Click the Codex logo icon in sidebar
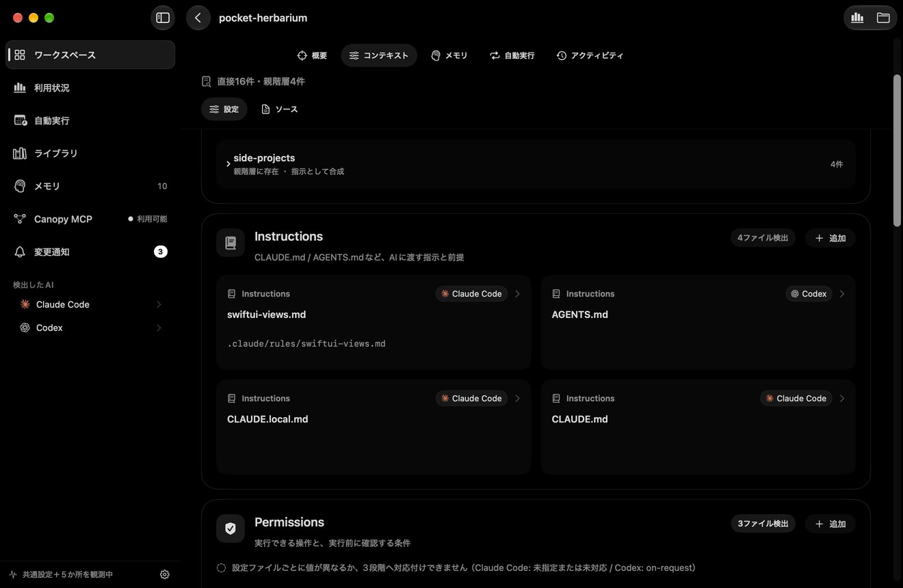 coord(25,328)
